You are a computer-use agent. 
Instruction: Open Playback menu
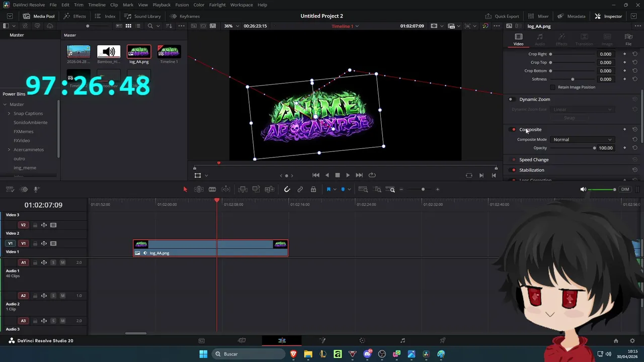click(162, 5)
